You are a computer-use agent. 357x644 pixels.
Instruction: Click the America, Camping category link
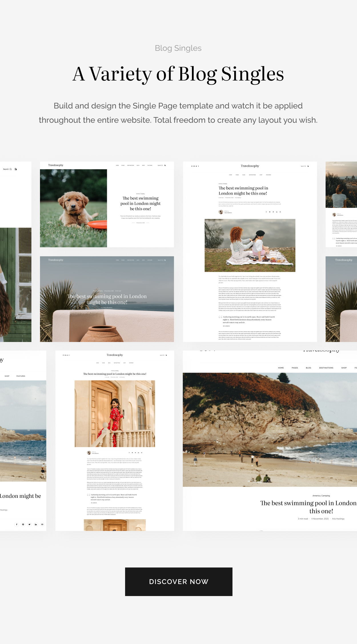(x=321, y=496)
